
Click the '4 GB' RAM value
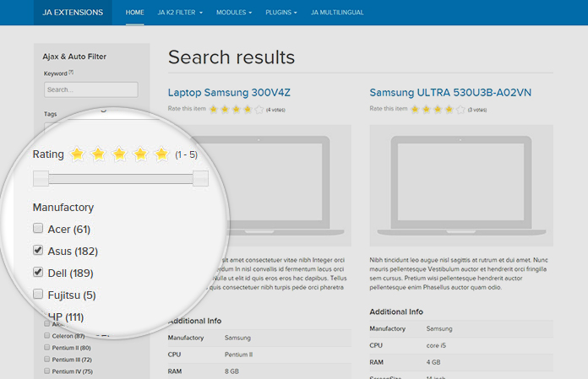(433, 362)
